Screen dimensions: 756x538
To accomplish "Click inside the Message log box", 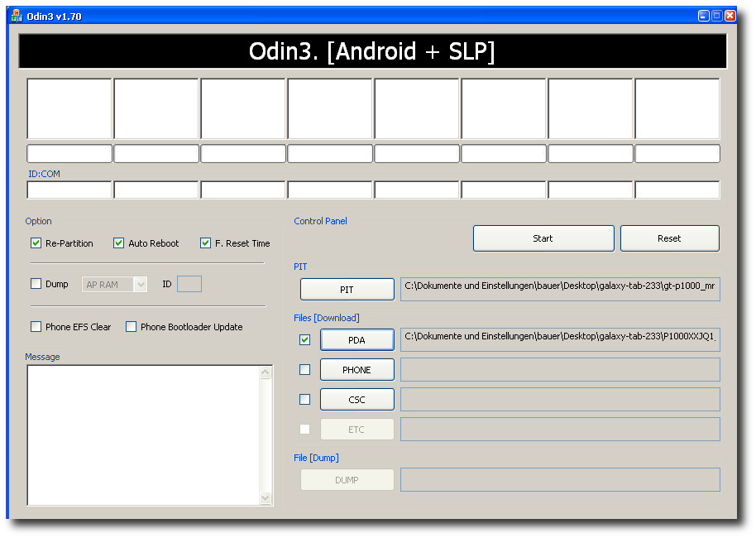I will click(x=144, y=435).
